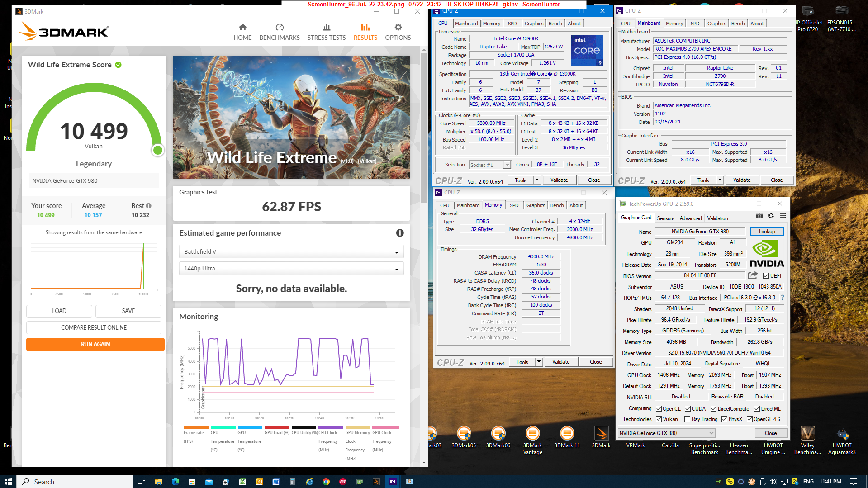
Task: Open the 1440p Ultra resolution dropdown
Action: pyautogui.click(x=291, y=269)
